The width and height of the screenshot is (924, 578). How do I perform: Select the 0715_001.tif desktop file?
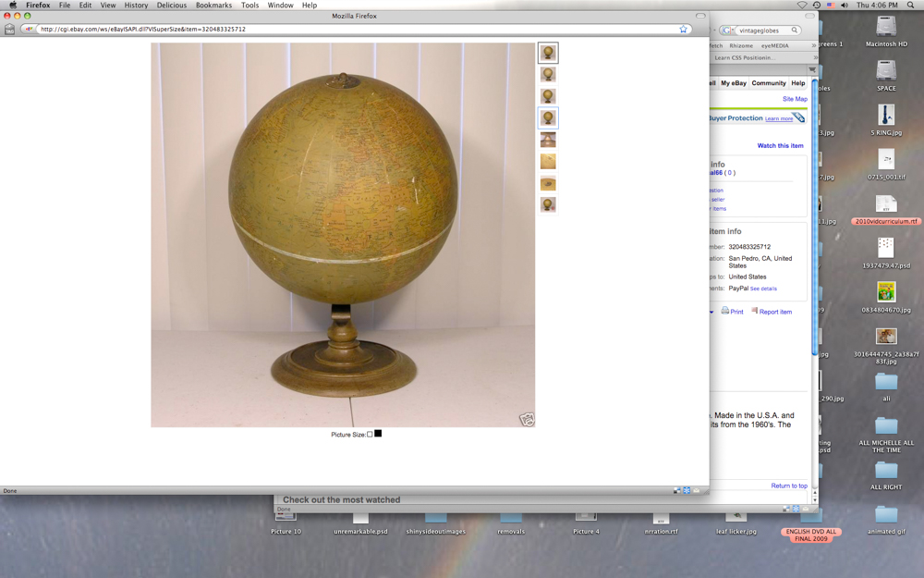(886, 160)
